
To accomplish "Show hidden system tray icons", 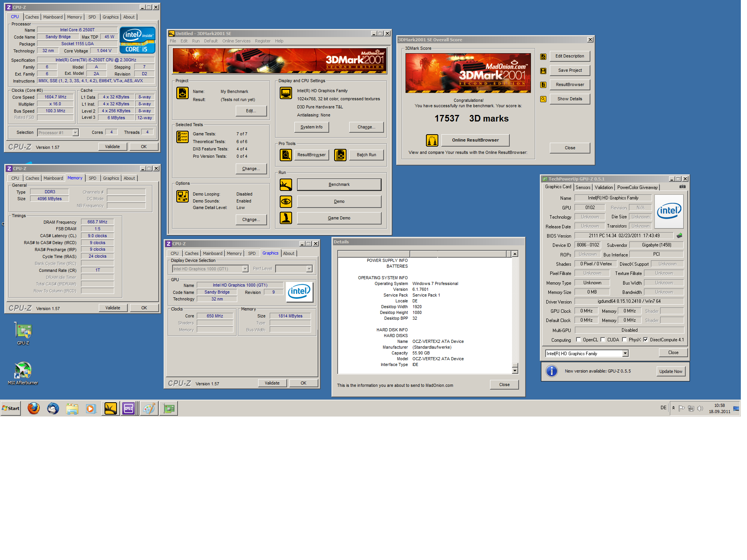I will click(673, 408).
